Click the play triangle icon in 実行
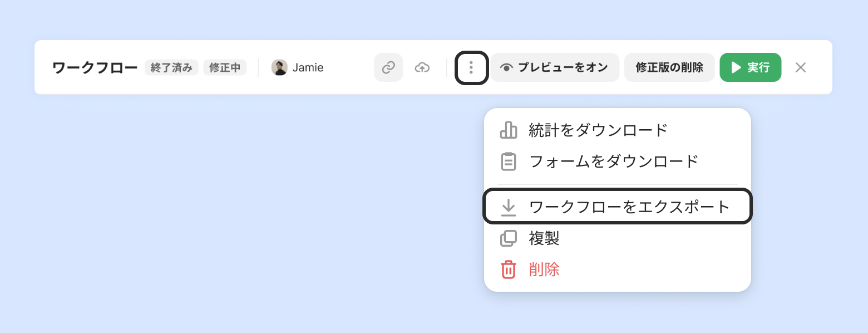Screen dimensions: 868x333 tap(736, 67)
